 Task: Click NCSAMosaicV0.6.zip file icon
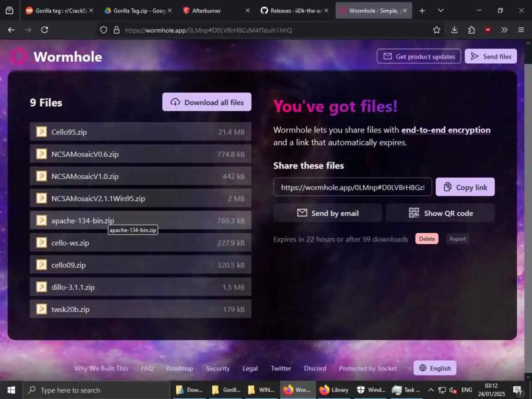42,154
